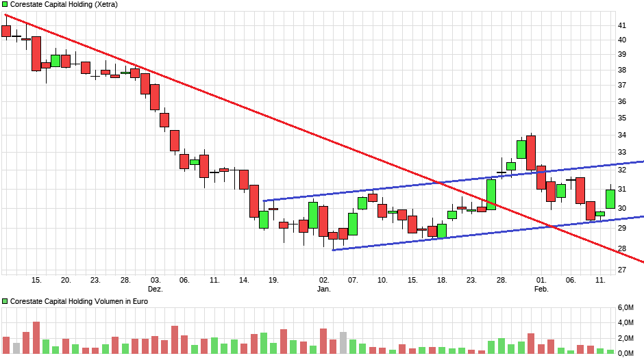
Task: Click the price axis label 37
Action: click(622, 85)
